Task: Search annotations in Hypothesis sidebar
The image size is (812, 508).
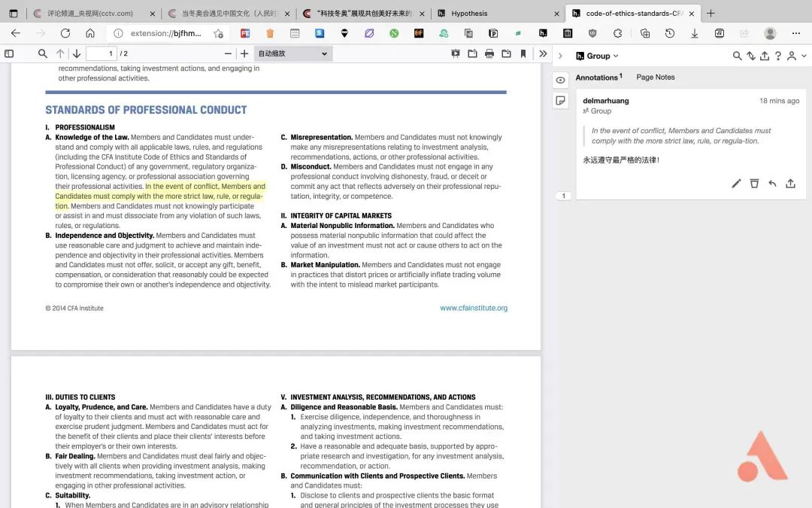Action: tap(737, 56)
